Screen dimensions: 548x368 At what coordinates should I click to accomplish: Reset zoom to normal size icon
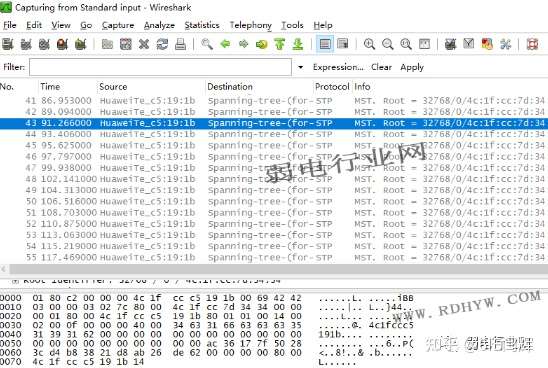[406, 44]
